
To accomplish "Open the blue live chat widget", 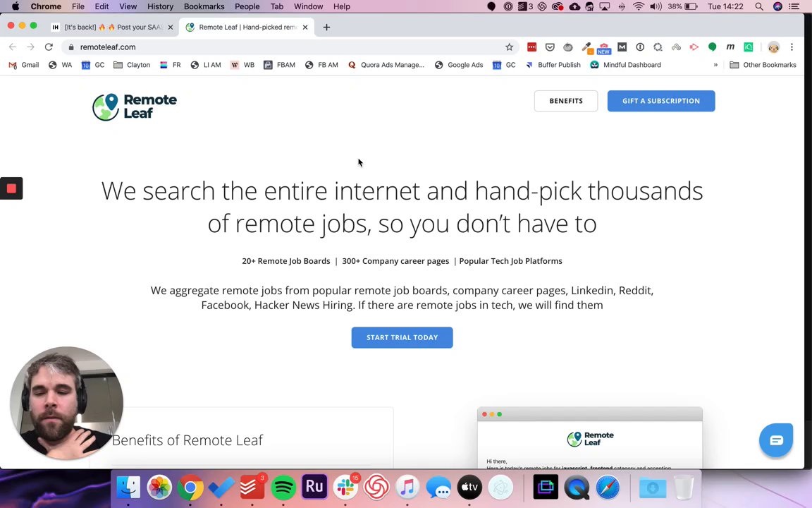I will coord(776,440).
